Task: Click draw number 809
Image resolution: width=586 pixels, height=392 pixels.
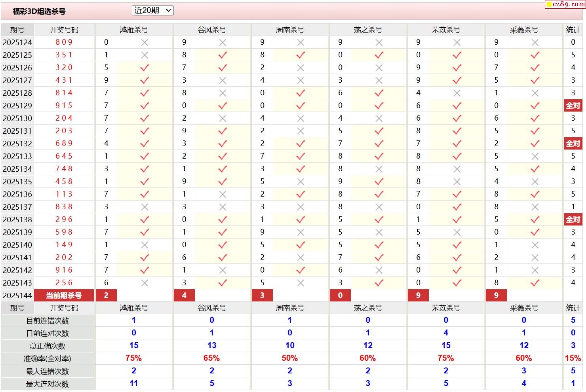Action: tap(64, 42)
